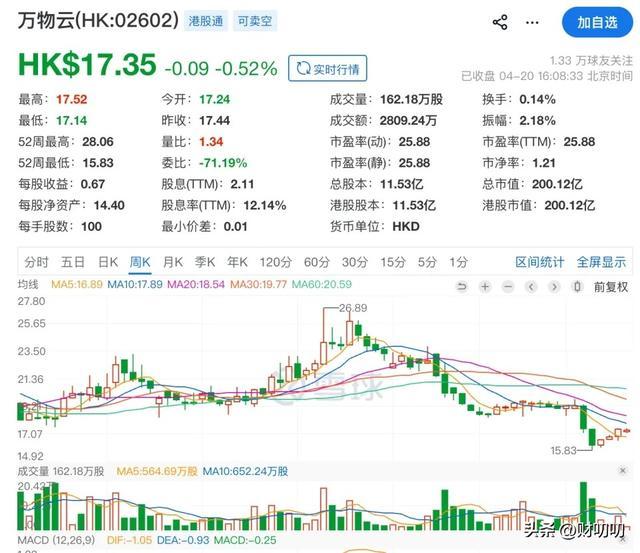Open the 季K chart tab
The image size is (640, 553).
[205, 262]
